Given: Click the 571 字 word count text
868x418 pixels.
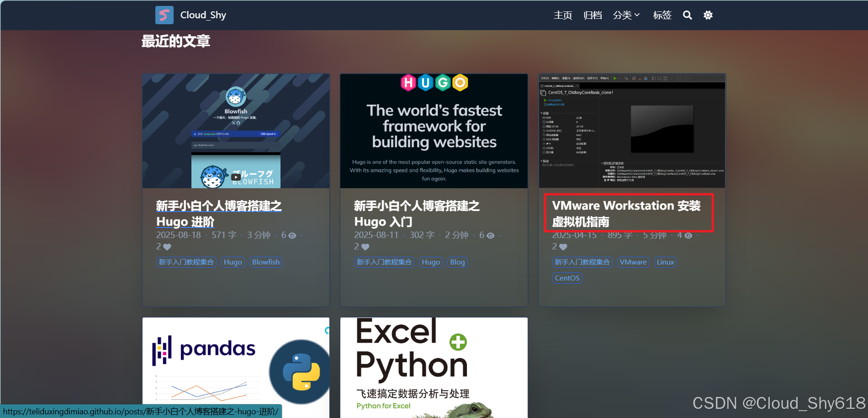Looking at the screenshot, I should tap(224, 235).
